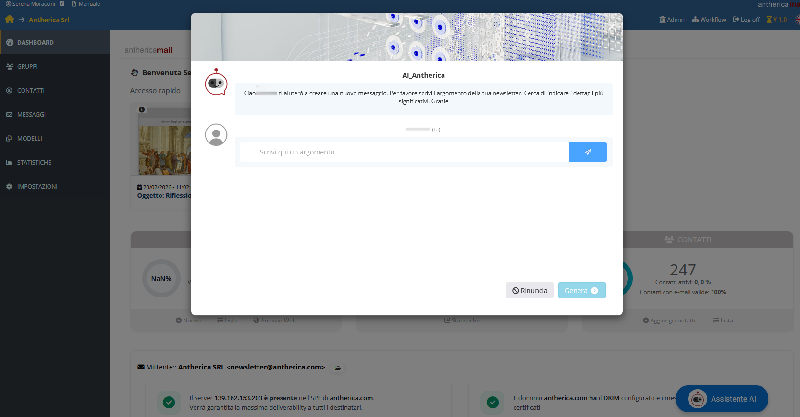Click the AI_Antherica title in dialog
Image resolution: width=800 pixels, height=417 pixels.
(423, 75)
